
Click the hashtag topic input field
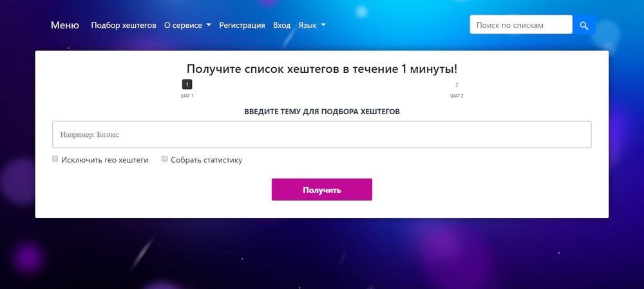click(x=322, y=135)
